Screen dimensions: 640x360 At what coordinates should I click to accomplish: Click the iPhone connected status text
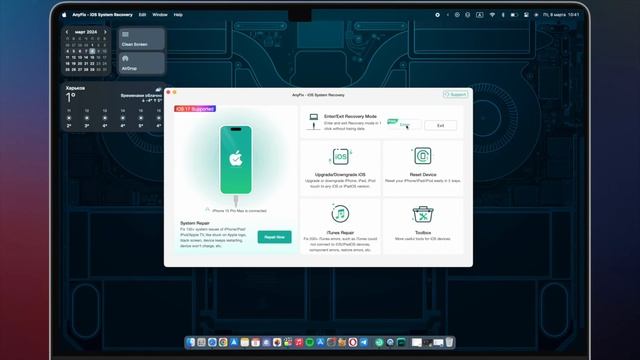(x=239, y=211)
